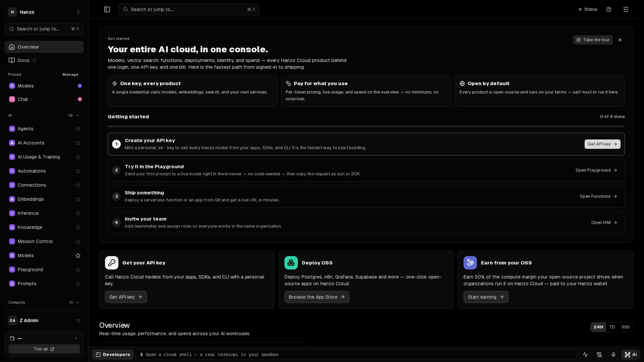This screenshot has height=362, width=644.
Task: Click the Inference sidebar icon
Action: click(12, 213)
